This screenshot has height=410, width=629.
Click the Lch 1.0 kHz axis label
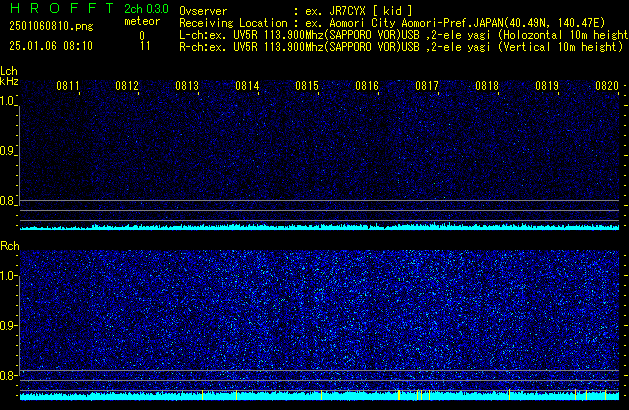tap(7, 101)
